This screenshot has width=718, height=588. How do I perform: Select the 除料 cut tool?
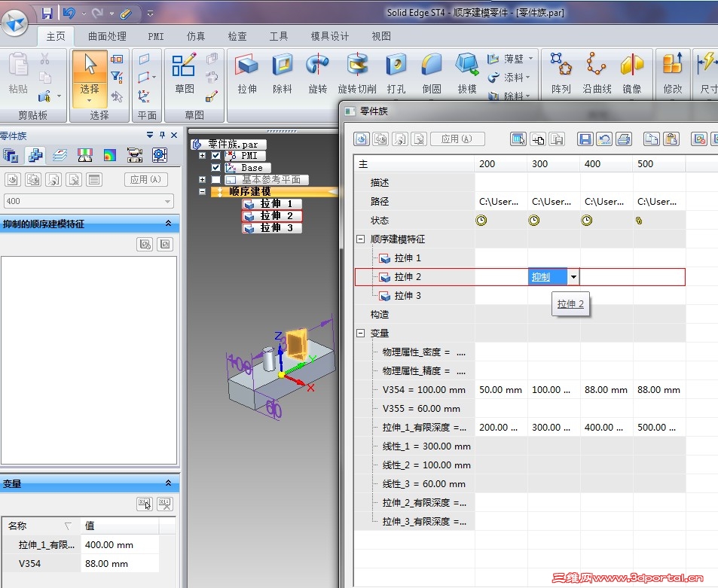(x=282, y=74)
